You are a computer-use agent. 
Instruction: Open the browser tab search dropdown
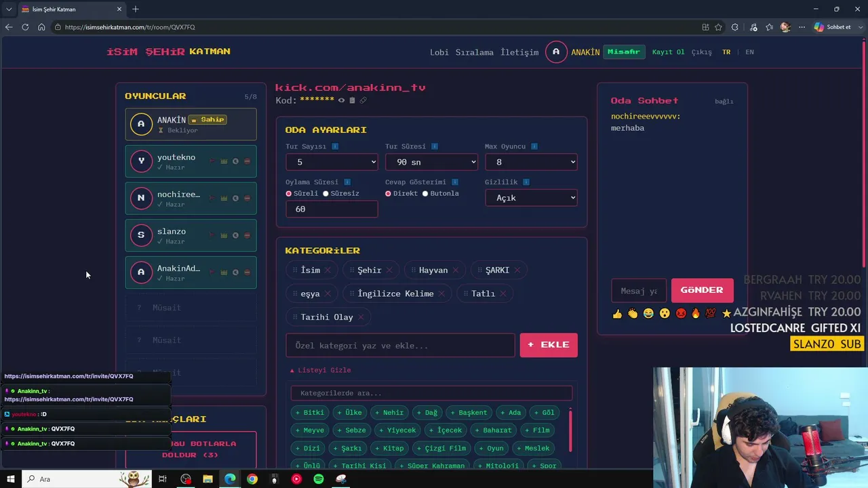click(x=9, y=9)
